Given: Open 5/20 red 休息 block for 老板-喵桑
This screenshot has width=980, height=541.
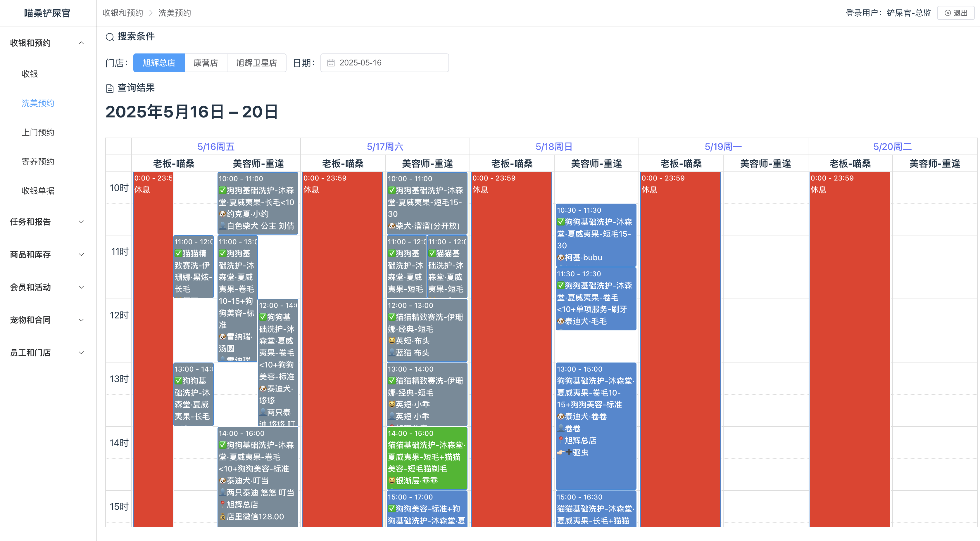Looking at the screenshot, I should click(850, 349).
